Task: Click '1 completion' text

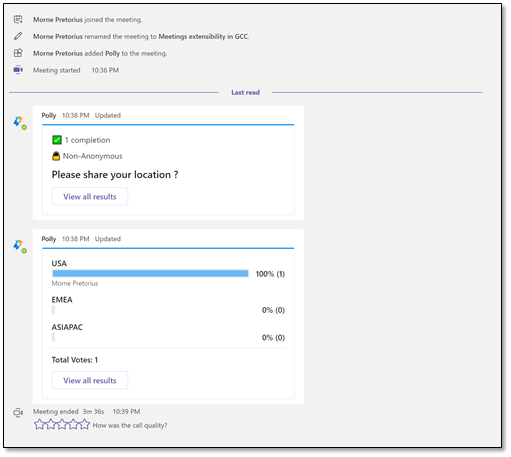Action: [87, 140]
